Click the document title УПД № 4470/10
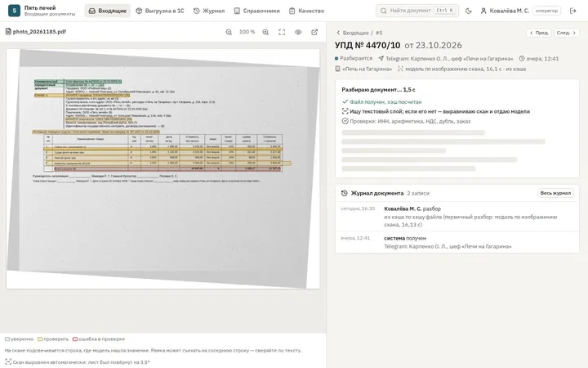Viewport: 588px width, 368px height. coord(367,46)
